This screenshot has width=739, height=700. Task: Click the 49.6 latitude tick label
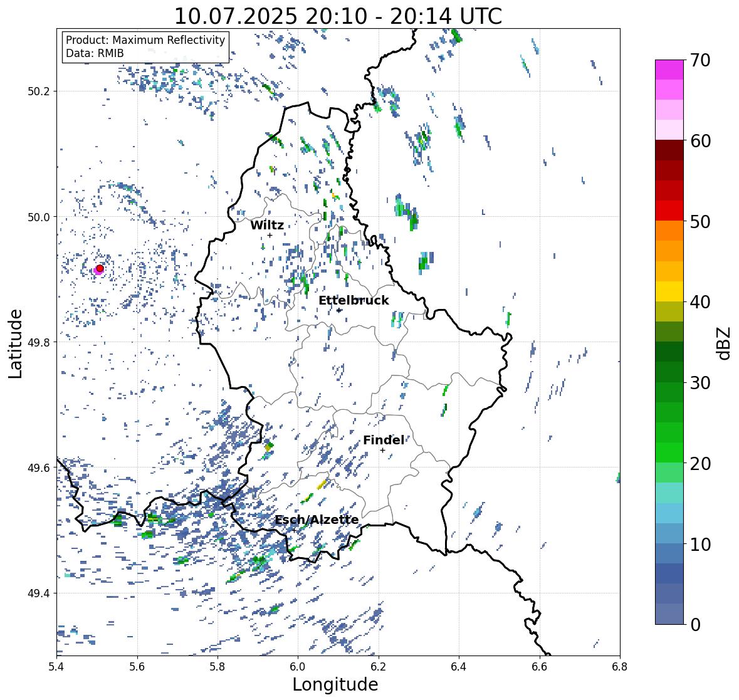pyautogui.click(x=39, y=468)
